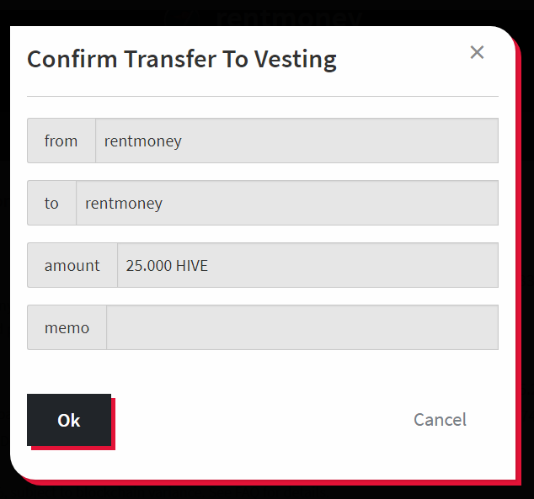The height and width of the screenshot is (499, 534).
Task: Cancel the transfer to vesting
Action: tap(440, 420)
